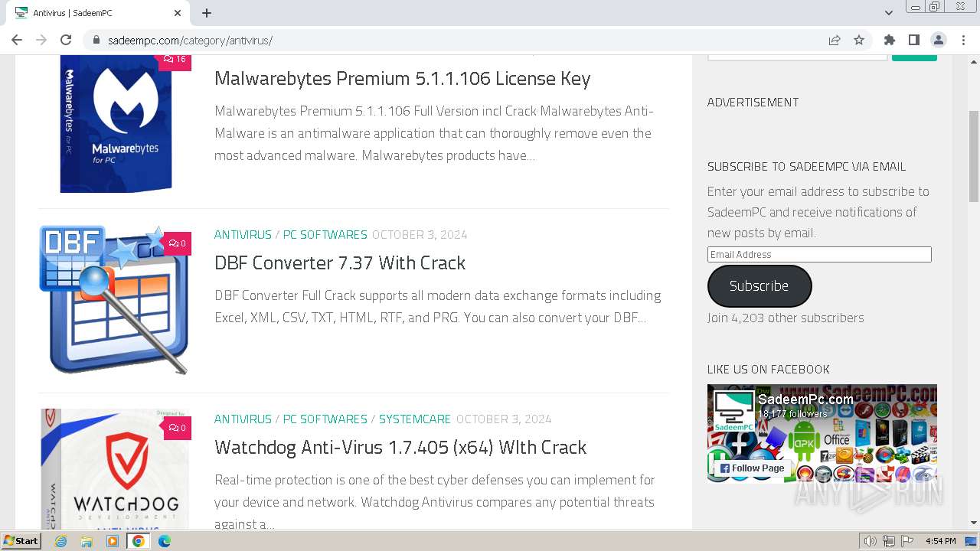Click the Malwarebytes product thumbnail
The image size is (980, 551).
pyautogui.click(x=116, y=122)
